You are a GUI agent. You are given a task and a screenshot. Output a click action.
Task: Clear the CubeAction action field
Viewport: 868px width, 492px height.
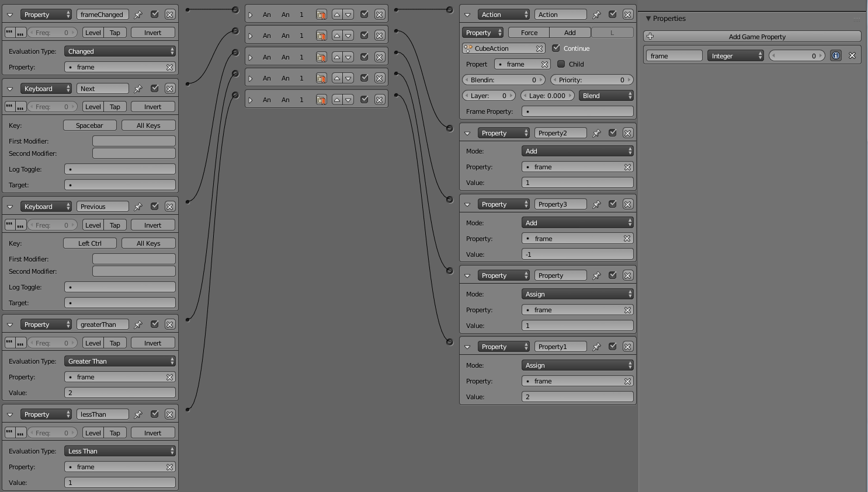(x=539, y=48)
